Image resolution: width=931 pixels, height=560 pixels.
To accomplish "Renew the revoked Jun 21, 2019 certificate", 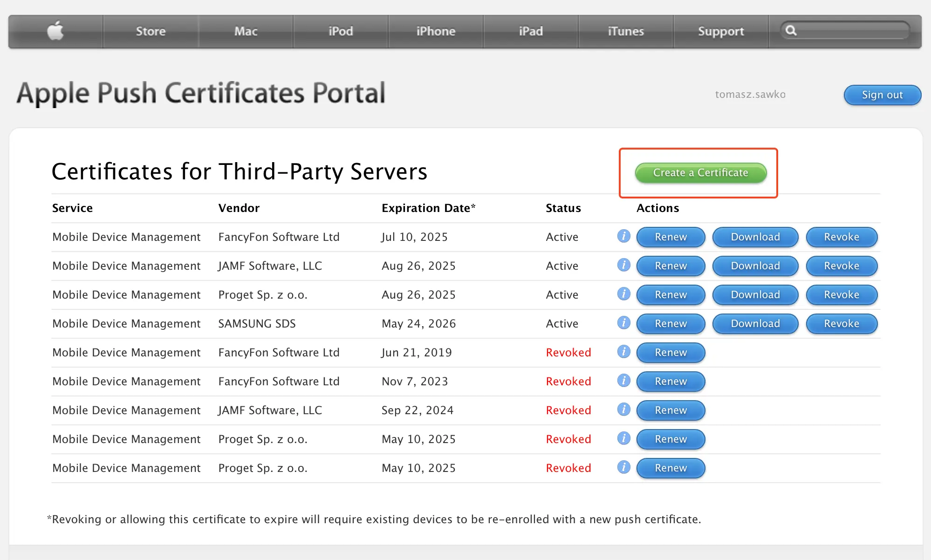I will (x=671, y=353).
